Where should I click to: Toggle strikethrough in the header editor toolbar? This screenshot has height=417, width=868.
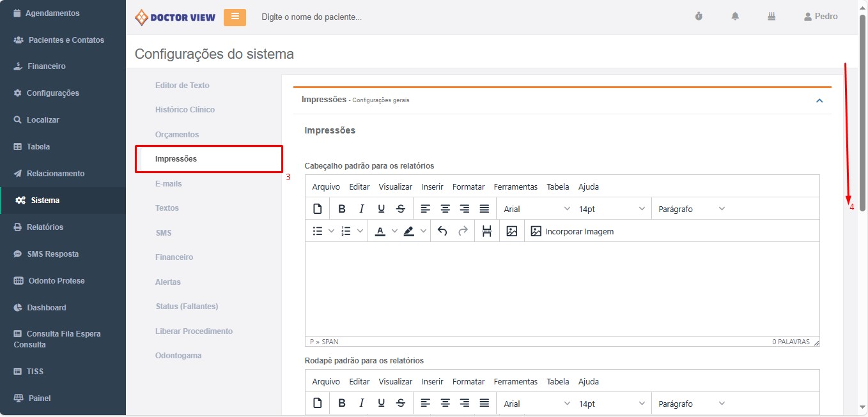pos(401,209)
